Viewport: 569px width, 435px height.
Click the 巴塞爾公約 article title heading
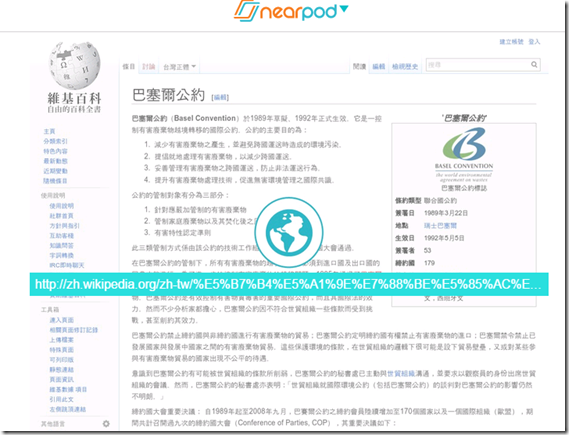(x=168, y=95)
